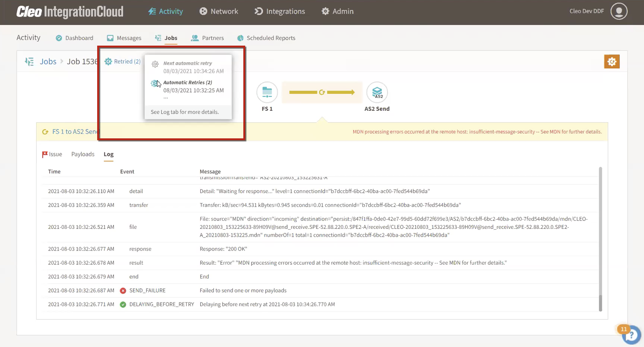The image size is (644, 347).
Task: Click the Automatic Retries (2) icon
Action: (x=154, y=83)
